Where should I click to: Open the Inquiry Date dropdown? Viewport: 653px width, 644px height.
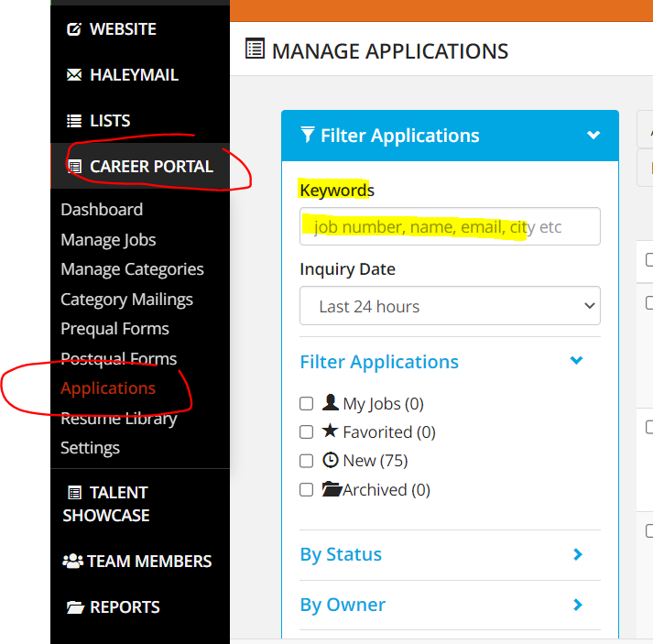450,306
